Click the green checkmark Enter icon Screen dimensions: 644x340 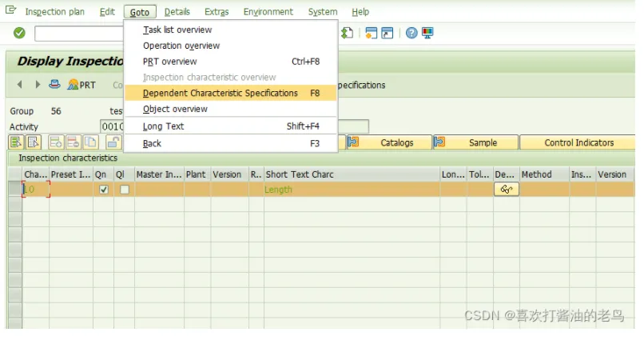click(x=19, y=33)
